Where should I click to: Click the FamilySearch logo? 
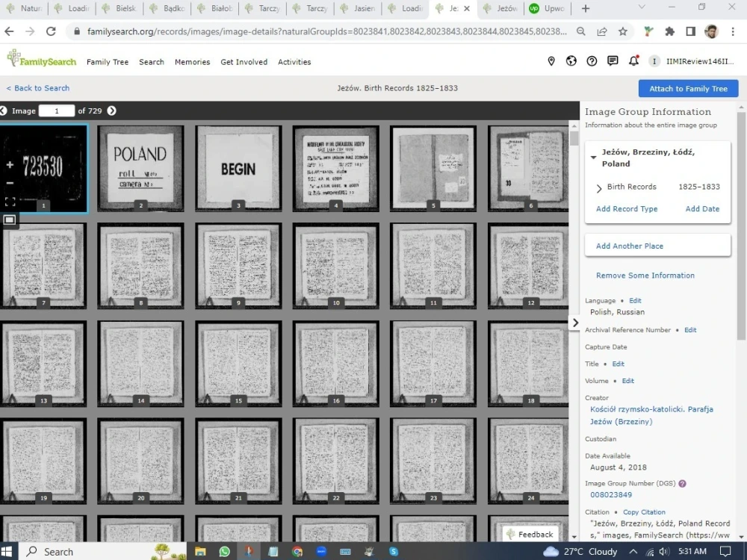click(41, 58)
